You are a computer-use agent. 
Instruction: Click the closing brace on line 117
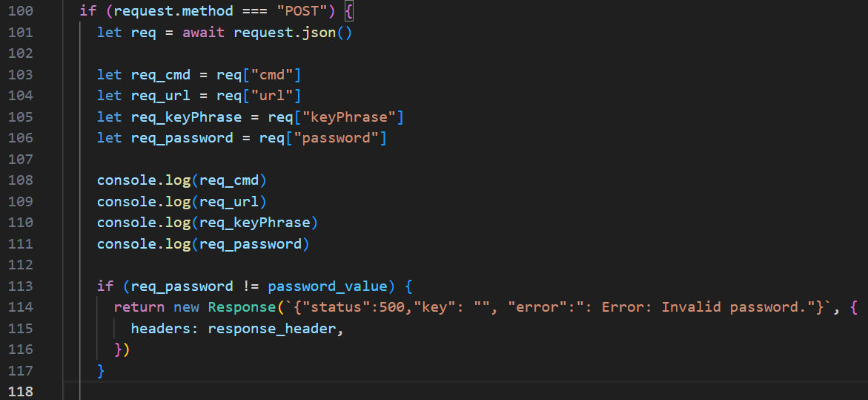(x=102, y=370)
